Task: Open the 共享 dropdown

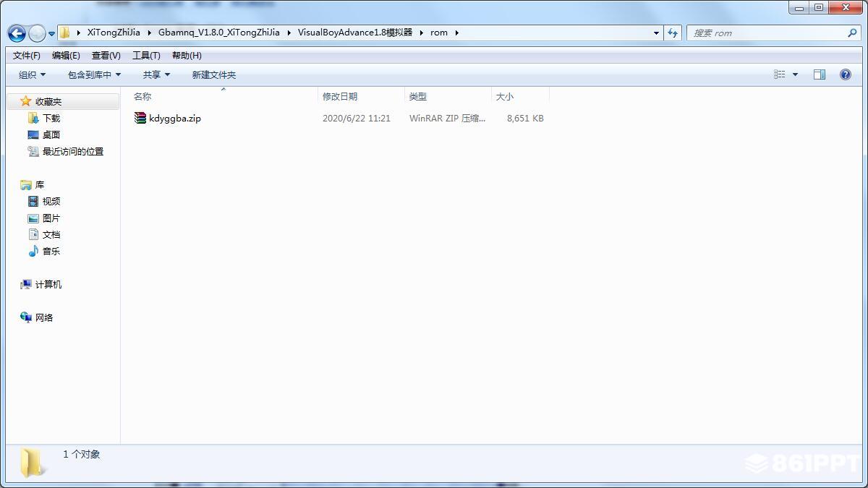Action: pos(156,74)
